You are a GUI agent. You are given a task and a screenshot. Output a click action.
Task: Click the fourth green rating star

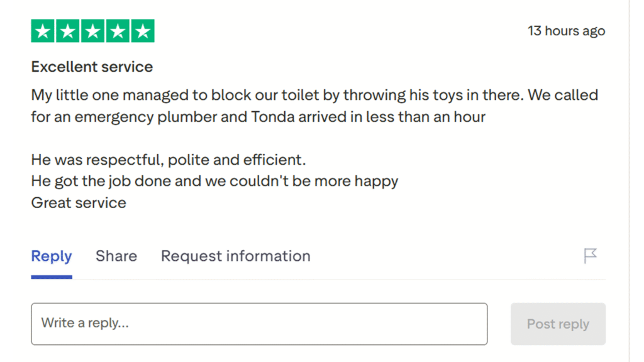point(118,31)
